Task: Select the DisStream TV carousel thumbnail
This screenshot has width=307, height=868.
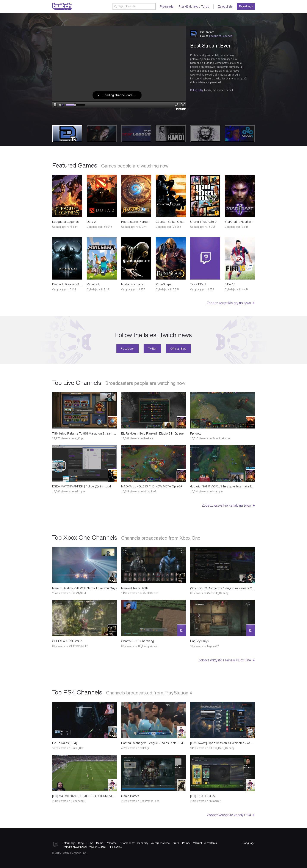Action: point(67,134)
